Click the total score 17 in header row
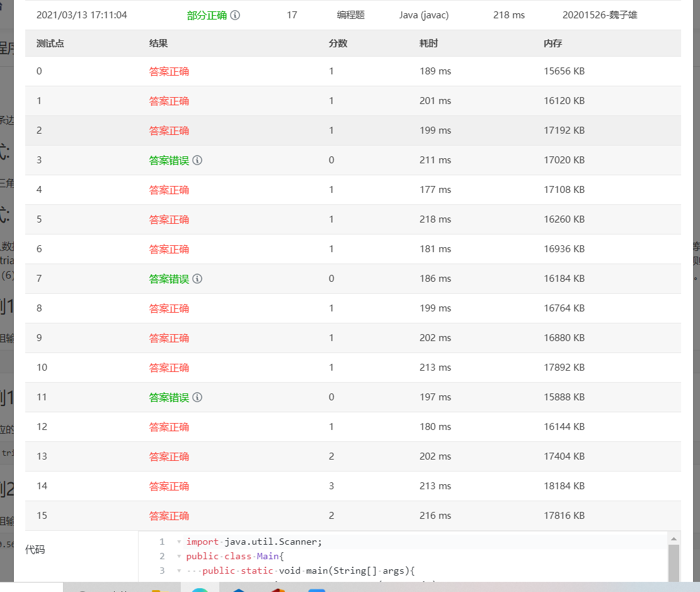Screen dimensions: 700x592 tap(292, 15)
